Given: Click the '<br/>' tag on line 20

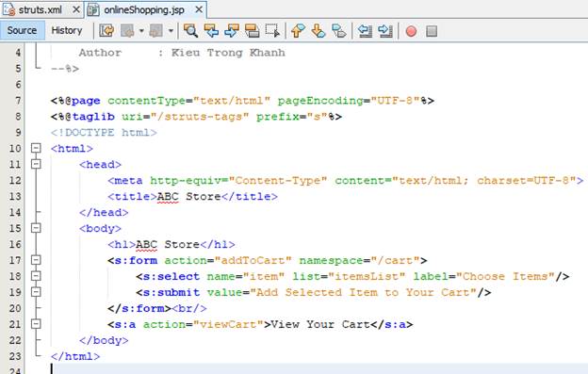Looking at the screenshot, I should click(189, 308).
